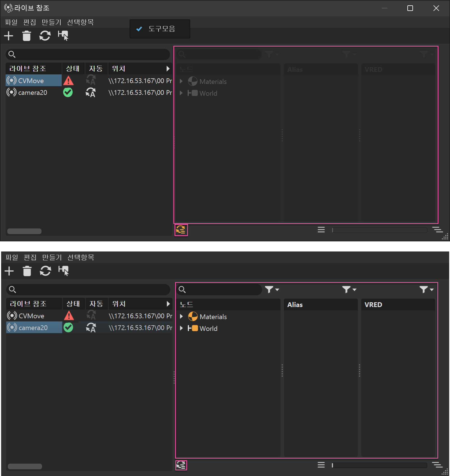The image size is (450, 476).
Task: Expand column arrow beside 위치 in upper window
Action: pyautogui.click(x=168, y=69)
